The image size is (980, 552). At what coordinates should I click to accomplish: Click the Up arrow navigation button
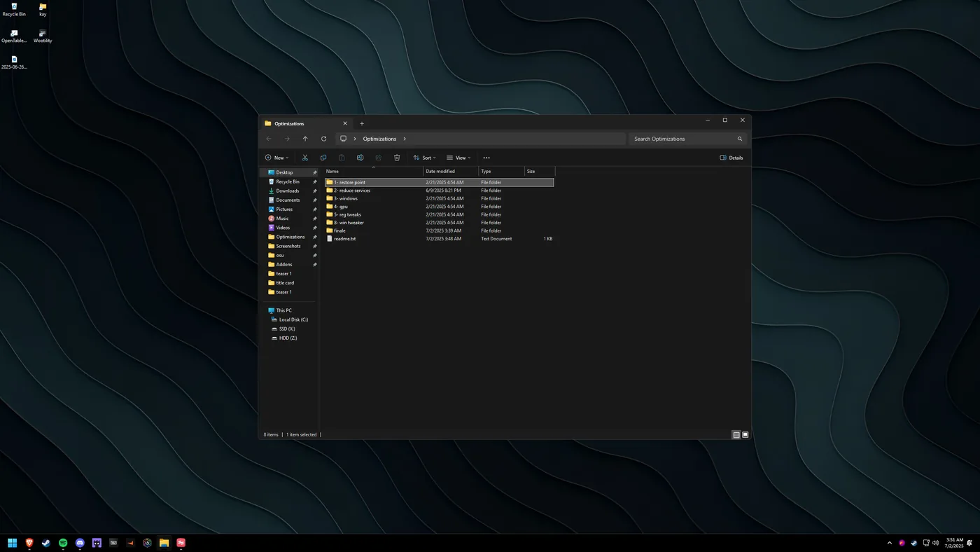305,139
